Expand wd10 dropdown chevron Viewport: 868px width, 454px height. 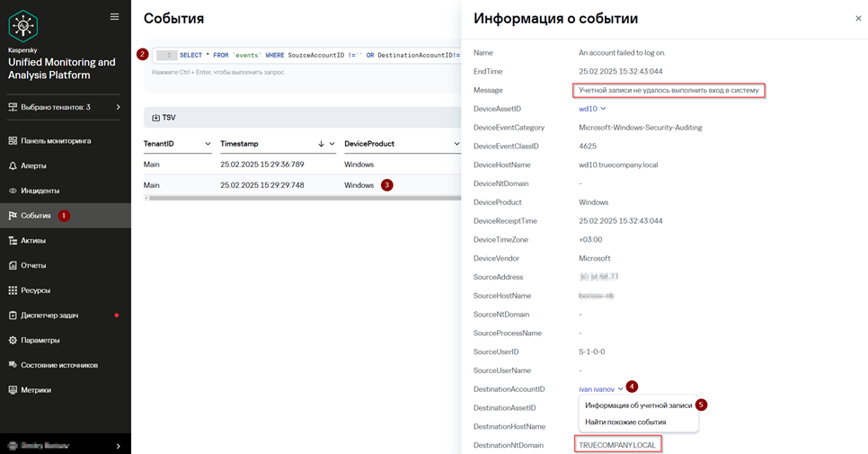pos(604,109)
